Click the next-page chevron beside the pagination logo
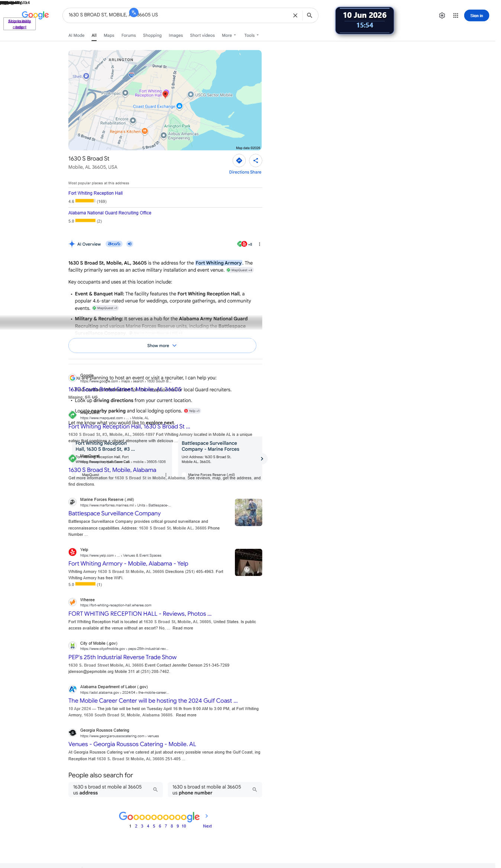Screen dimensions: 501x868 207,816
